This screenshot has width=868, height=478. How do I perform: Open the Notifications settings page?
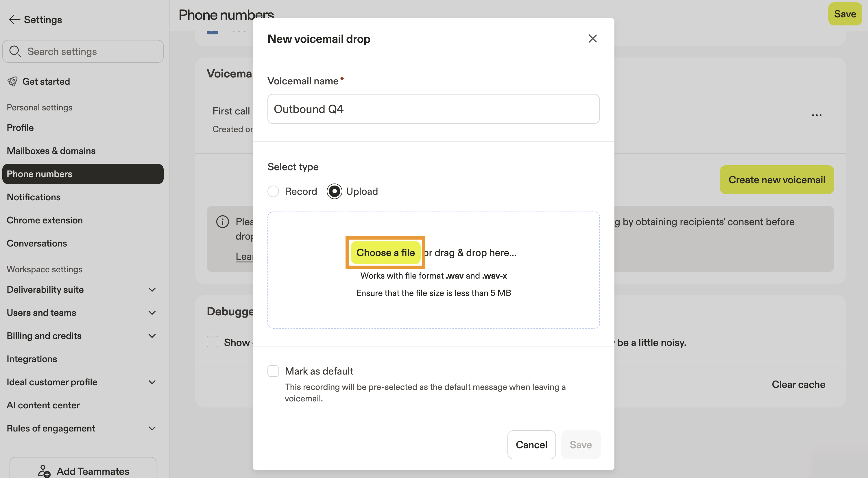point(34,197)
